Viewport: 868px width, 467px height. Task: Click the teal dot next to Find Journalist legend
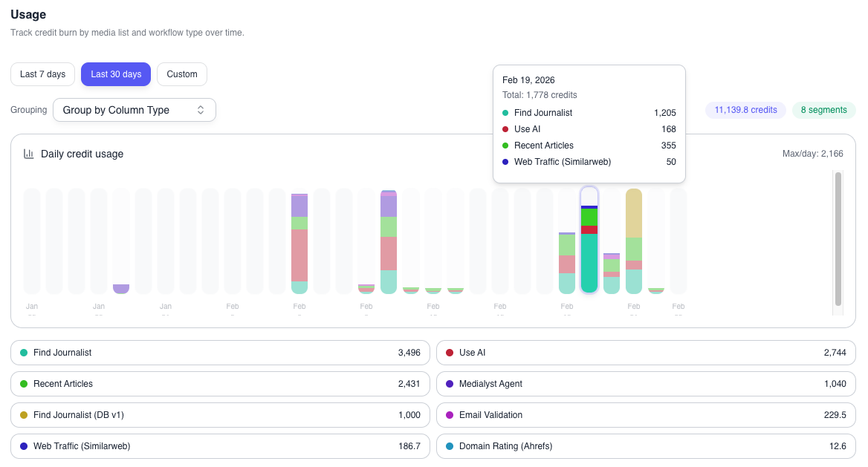pos(24,353)
